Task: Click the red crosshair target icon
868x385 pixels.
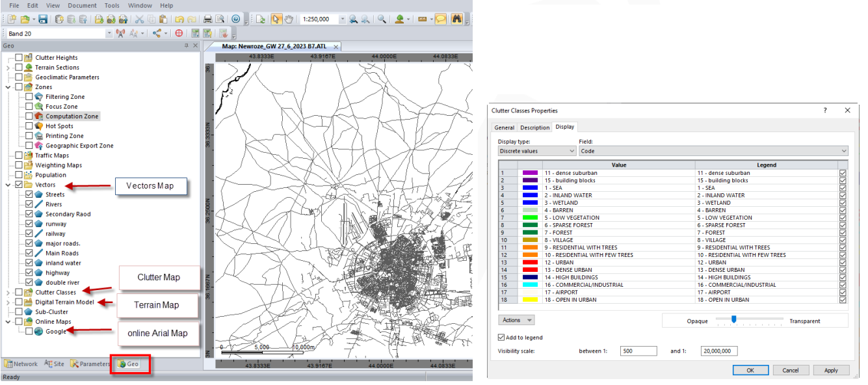Action: tap(179, 33)
